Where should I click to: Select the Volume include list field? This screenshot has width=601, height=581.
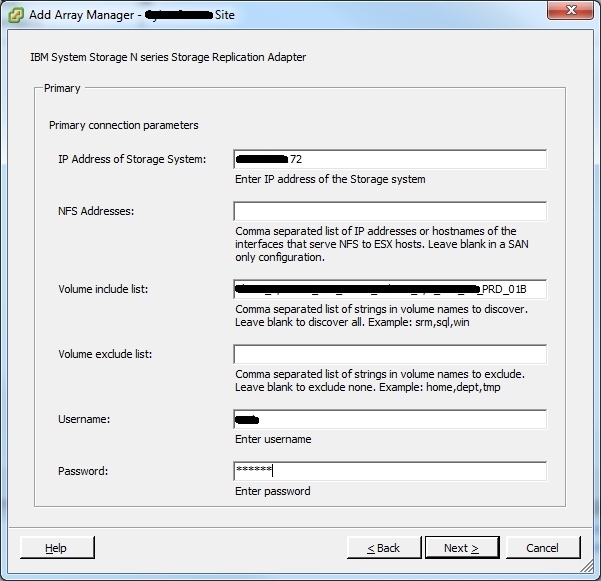(390, 289)
